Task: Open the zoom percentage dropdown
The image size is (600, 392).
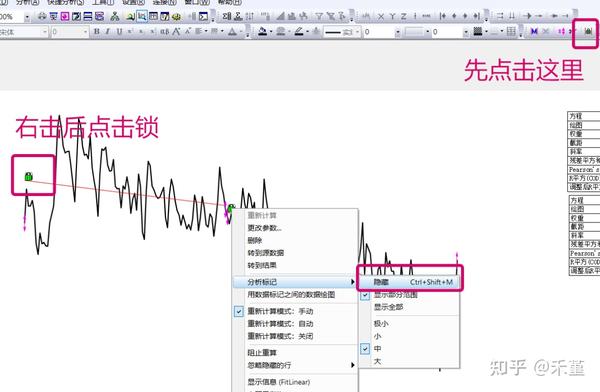Action: click(x=27, y=17)
